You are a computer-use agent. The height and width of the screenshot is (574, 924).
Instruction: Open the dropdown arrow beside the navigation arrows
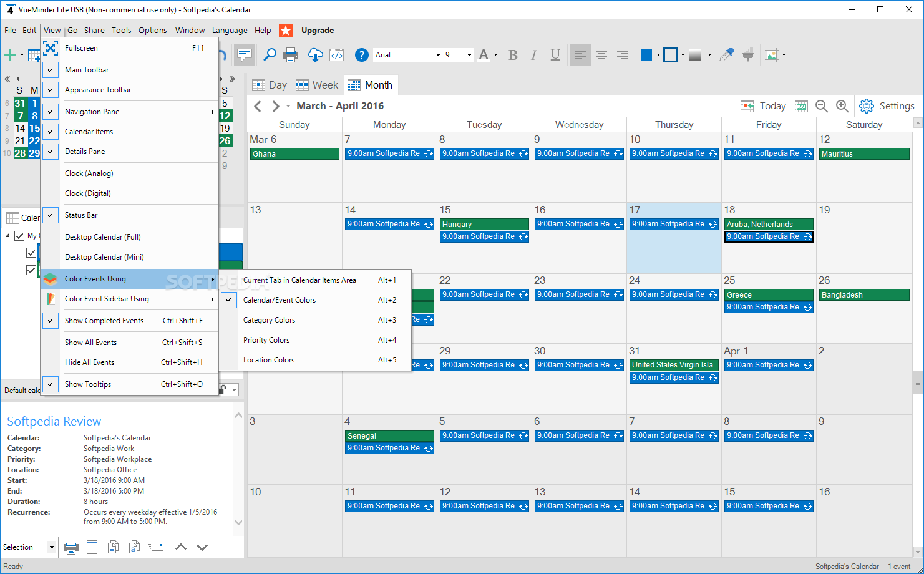(x=288, y=107)
